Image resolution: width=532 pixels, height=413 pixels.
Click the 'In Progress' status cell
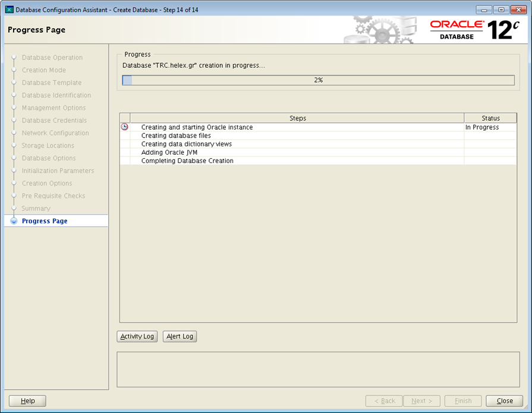point(490,127)
